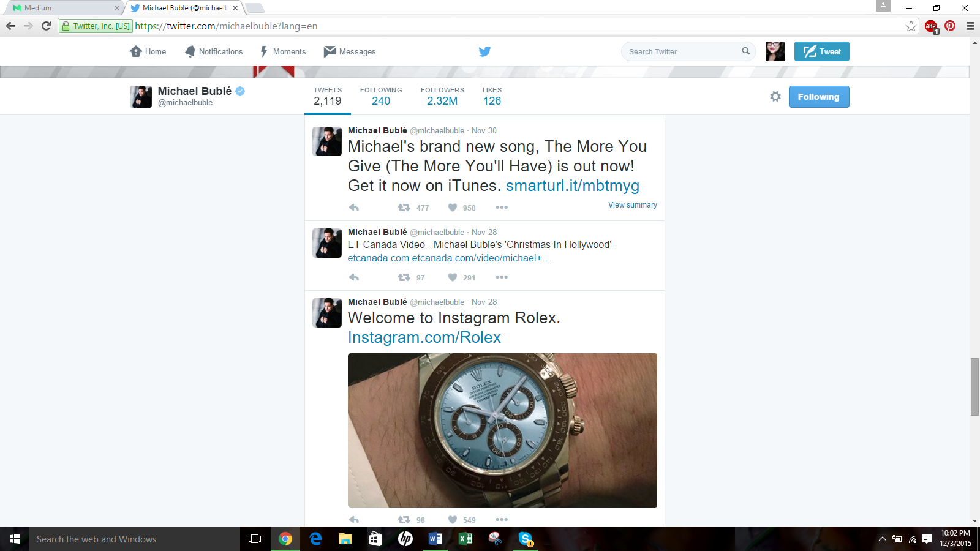Like the Rolex tweet

[x=453, y=520]
